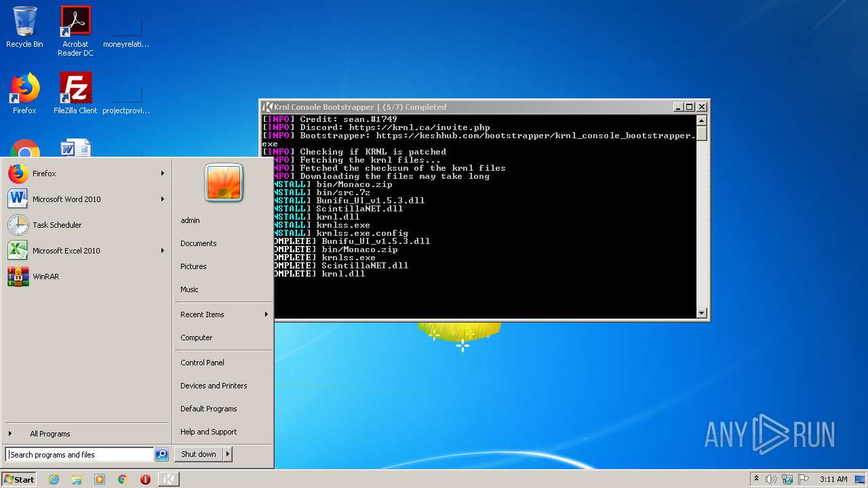This screenshot has width=868, height=488.
Task: Select the Firefox desktop shortcut
Action: (24, 94)
